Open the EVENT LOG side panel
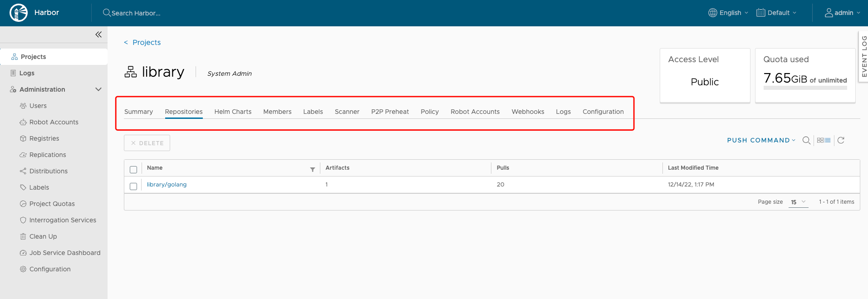 coord(863,56)
